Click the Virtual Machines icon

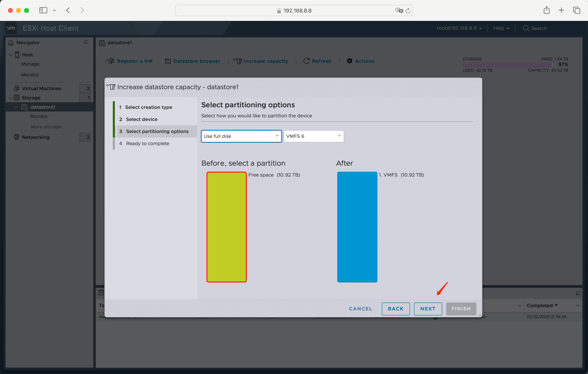[x=17, y=88]
